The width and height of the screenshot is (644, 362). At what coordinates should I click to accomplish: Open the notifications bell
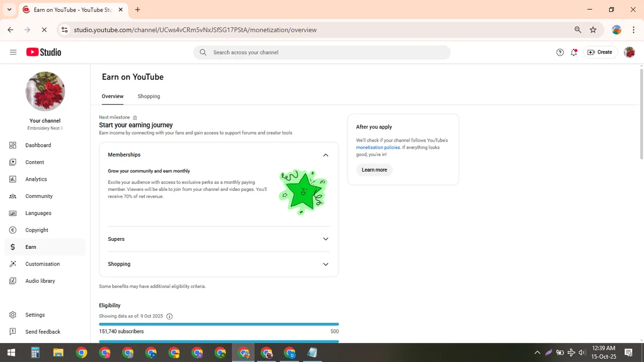[x=574, y=52]
